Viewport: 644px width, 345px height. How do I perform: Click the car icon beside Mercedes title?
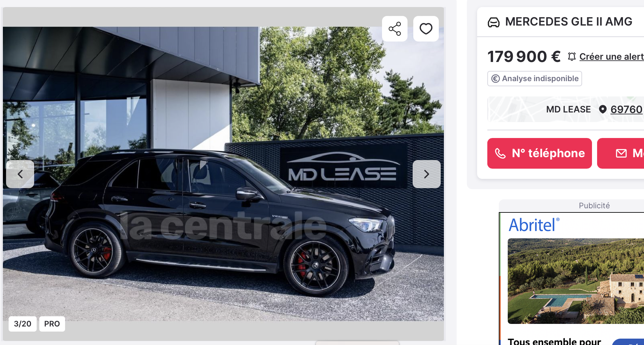pos(494,22)
